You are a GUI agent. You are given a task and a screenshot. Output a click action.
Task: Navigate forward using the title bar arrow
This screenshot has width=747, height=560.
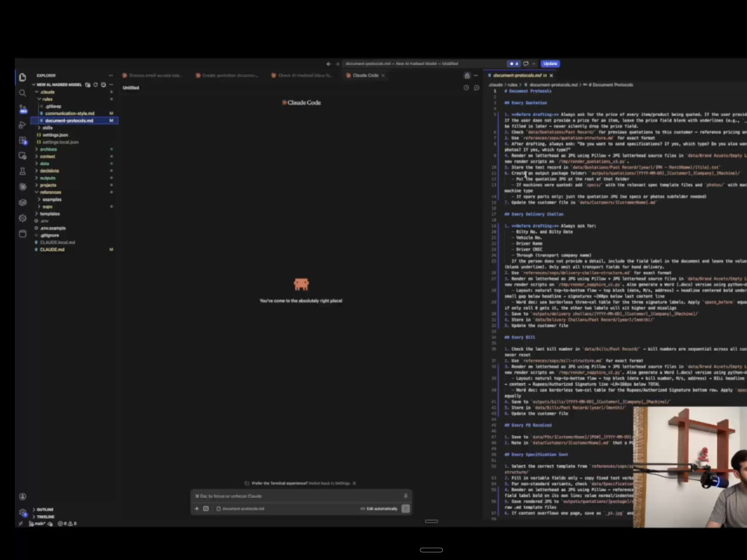338,63
